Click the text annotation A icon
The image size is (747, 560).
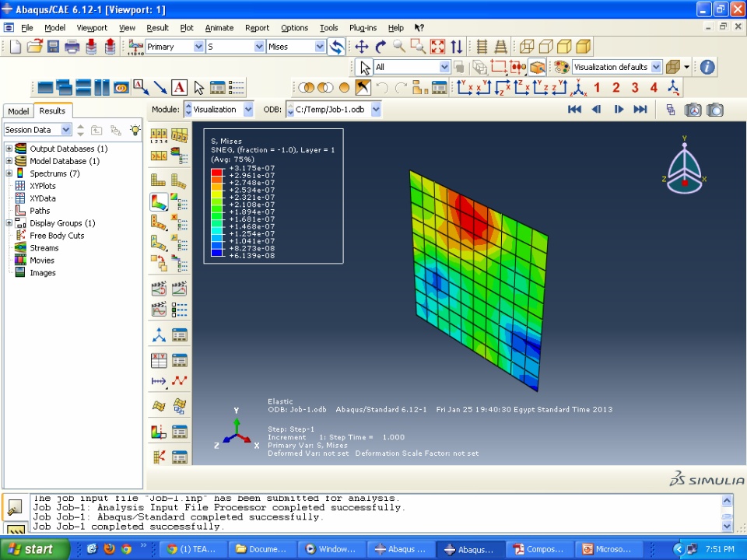tap(180, 88)
